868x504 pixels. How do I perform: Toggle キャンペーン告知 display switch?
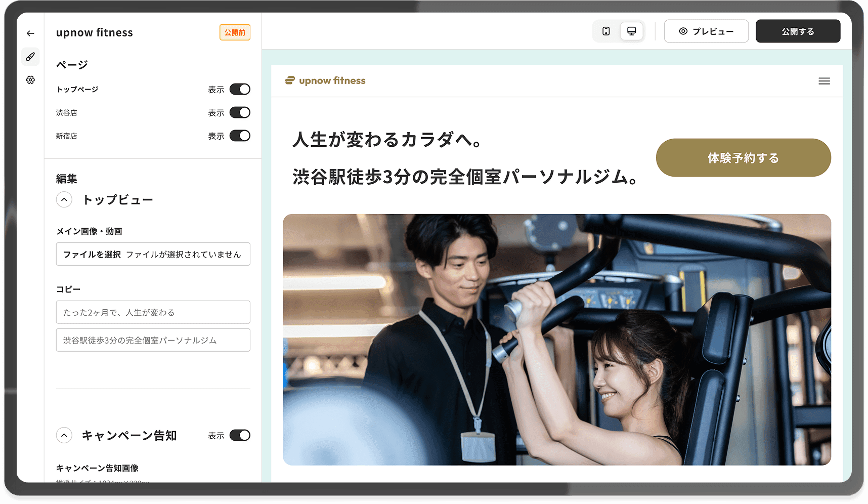[240, 435]
